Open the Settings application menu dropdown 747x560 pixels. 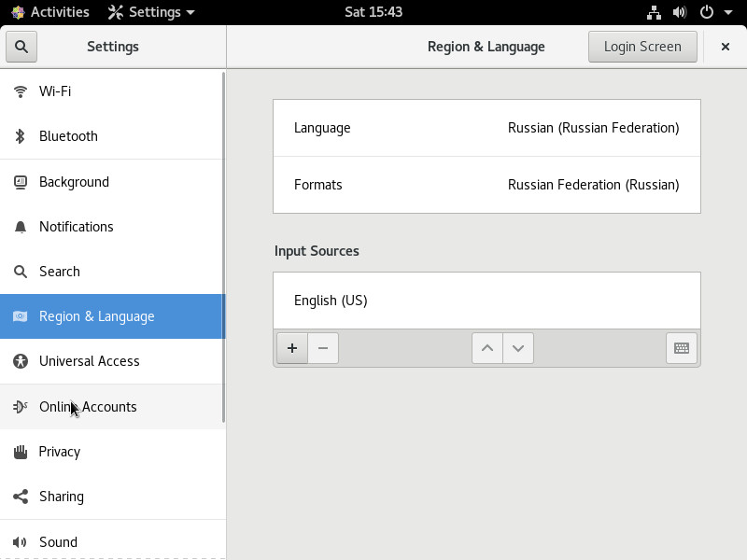pos(151,12)
